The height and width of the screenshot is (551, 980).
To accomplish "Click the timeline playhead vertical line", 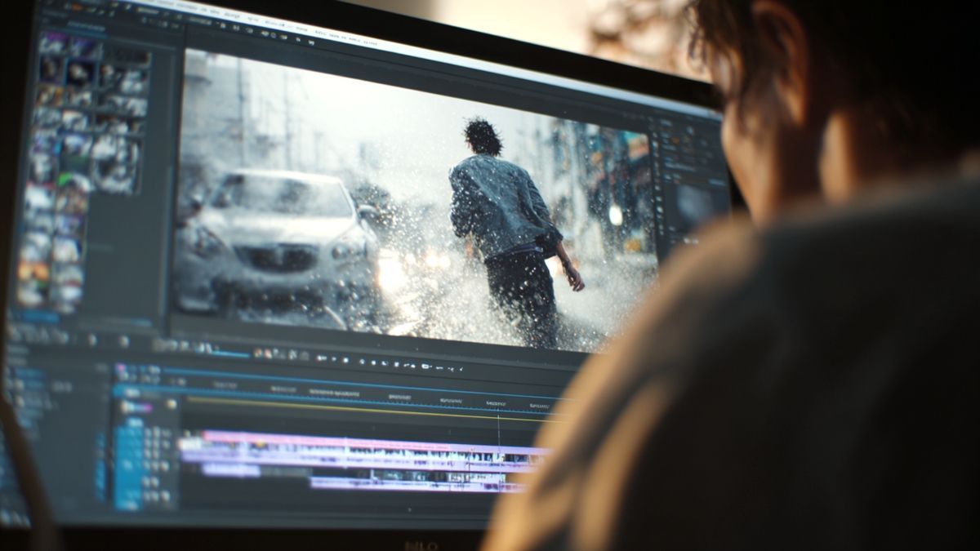I will click(499, 449).
